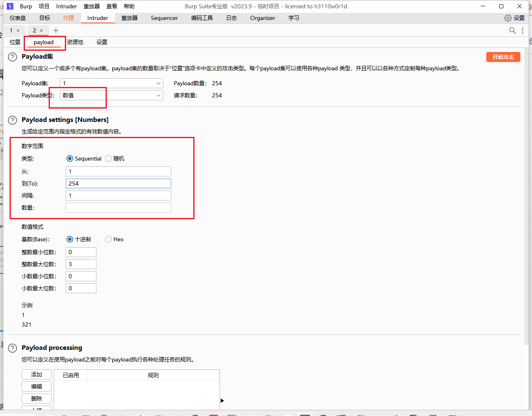This screenshot has width=532, height=416.
Task: Click the 整数最大位数 field
Action: tap(81, 264)
